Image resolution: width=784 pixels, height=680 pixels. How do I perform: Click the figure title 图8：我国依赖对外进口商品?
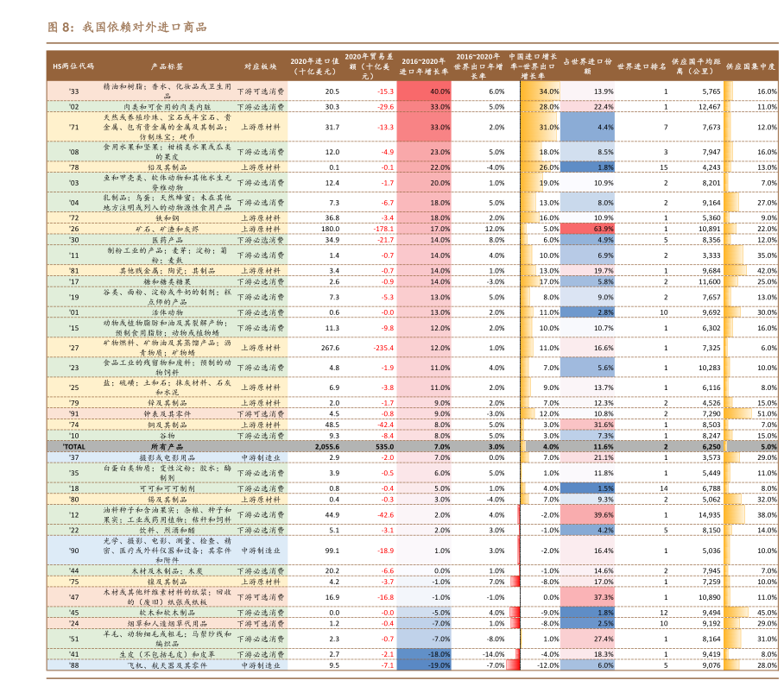pos(127,28)
